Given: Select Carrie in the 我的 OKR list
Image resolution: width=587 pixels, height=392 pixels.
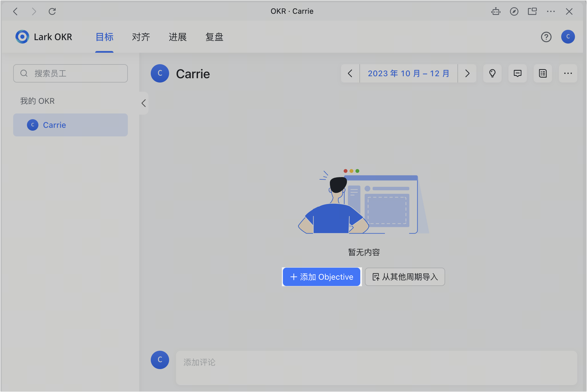Looking at the screenshot, I should [x=71, y=125].
